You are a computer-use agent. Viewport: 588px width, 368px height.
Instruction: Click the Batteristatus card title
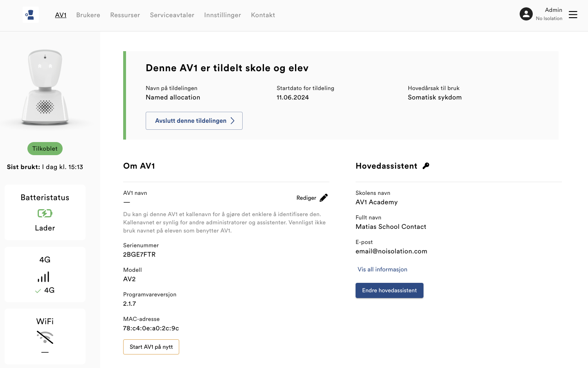[45, 197]
